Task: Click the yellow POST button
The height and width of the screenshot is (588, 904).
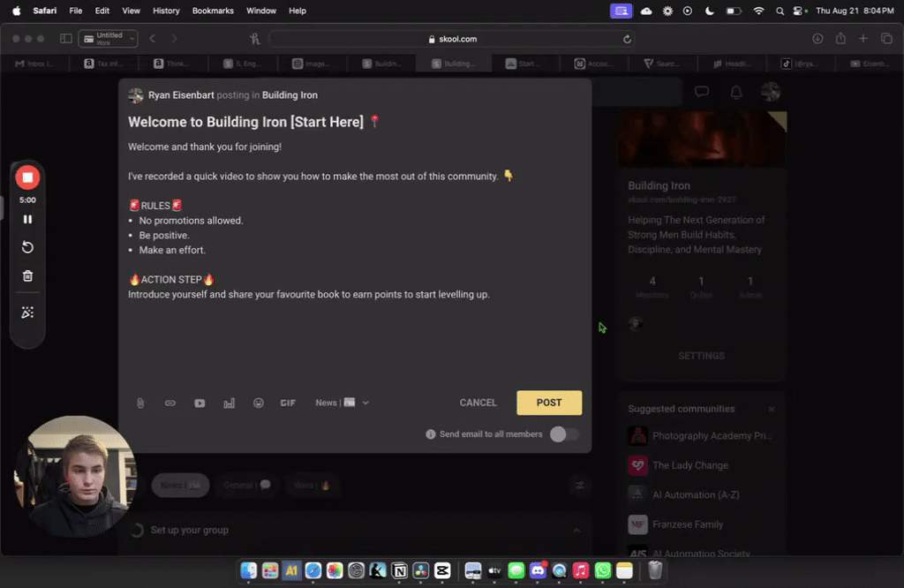Action: [x=549, y=403]
